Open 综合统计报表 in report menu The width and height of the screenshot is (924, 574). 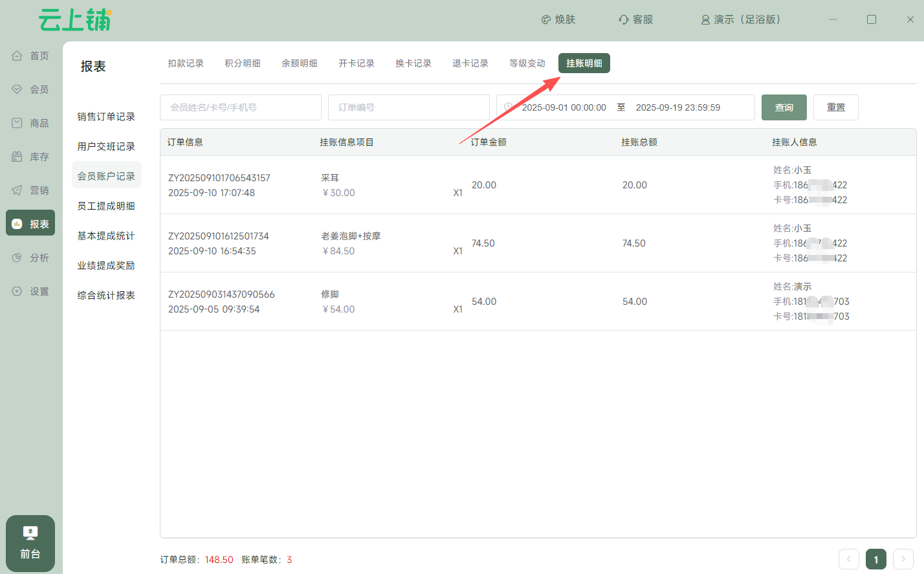[106, 295]
